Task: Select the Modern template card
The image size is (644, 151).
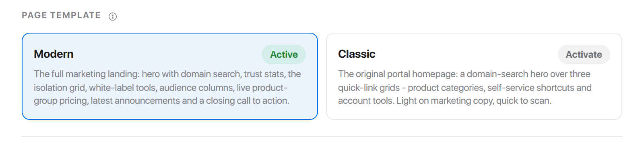Action: point(170,76)
